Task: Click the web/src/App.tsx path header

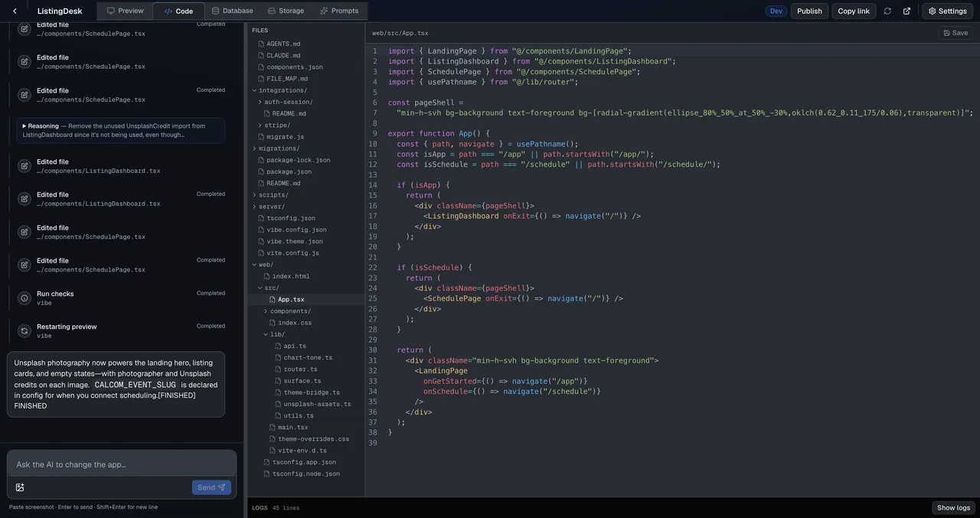Action: (400, 33)
